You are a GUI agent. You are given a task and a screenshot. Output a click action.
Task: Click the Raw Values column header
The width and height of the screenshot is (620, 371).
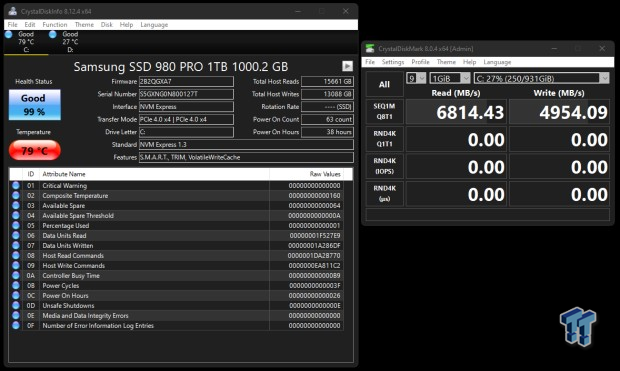pyautogui.click(x=306, y=174)
